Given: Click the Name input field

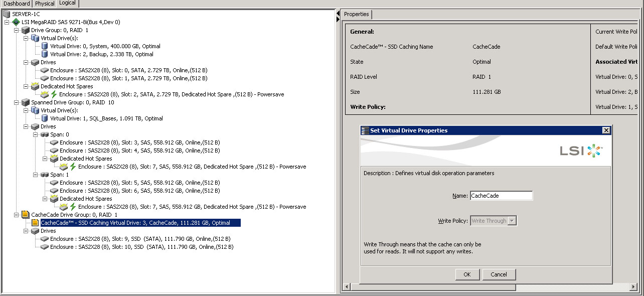Looking at the screenshot, I should click(501, 196).
